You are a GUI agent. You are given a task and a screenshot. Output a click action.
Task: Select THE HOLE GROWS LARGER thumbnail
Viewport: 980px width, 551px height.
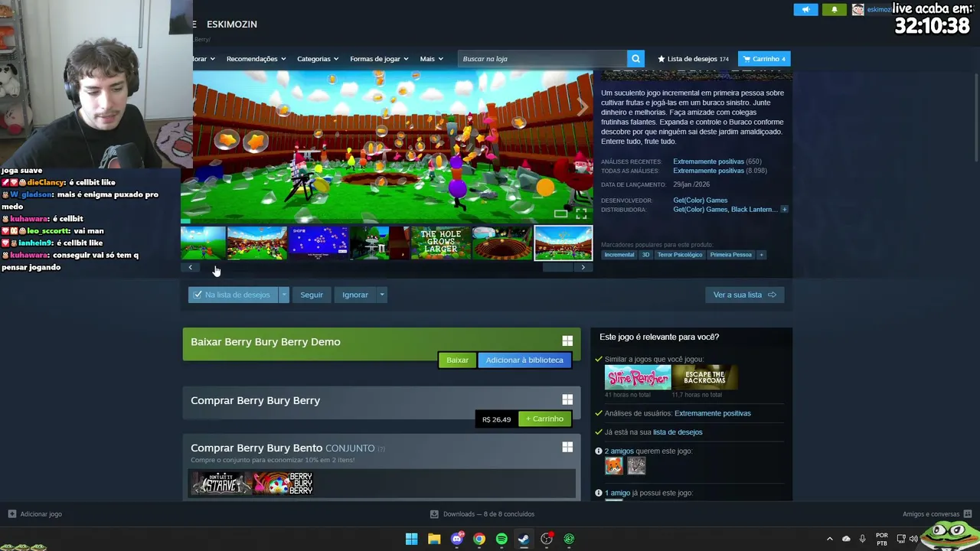(440, 243)
